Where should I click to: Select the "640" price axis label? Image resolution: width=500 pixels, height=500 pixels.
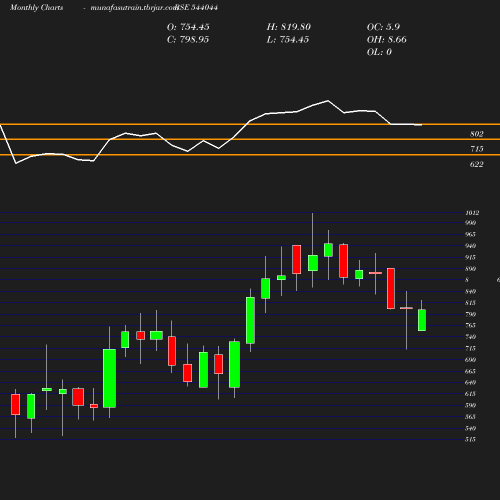pos(471,382)
